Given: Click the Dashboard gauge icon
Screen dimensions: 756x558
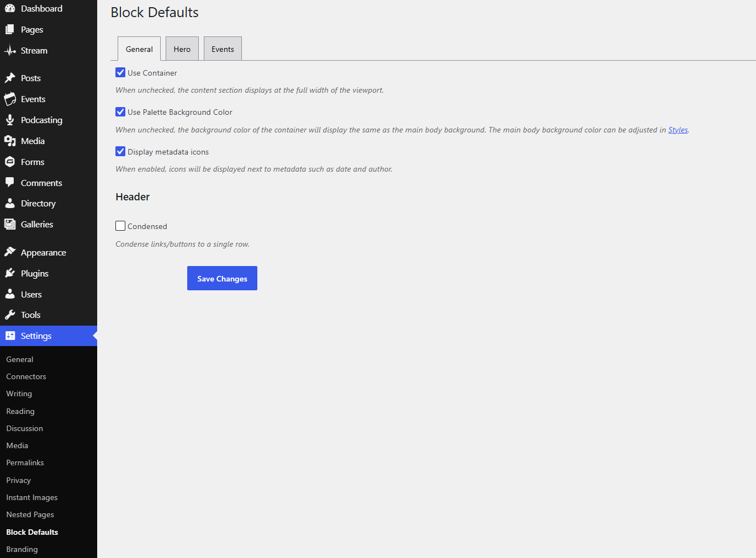Looking at the screenshot, I should [x=10, y=8].
